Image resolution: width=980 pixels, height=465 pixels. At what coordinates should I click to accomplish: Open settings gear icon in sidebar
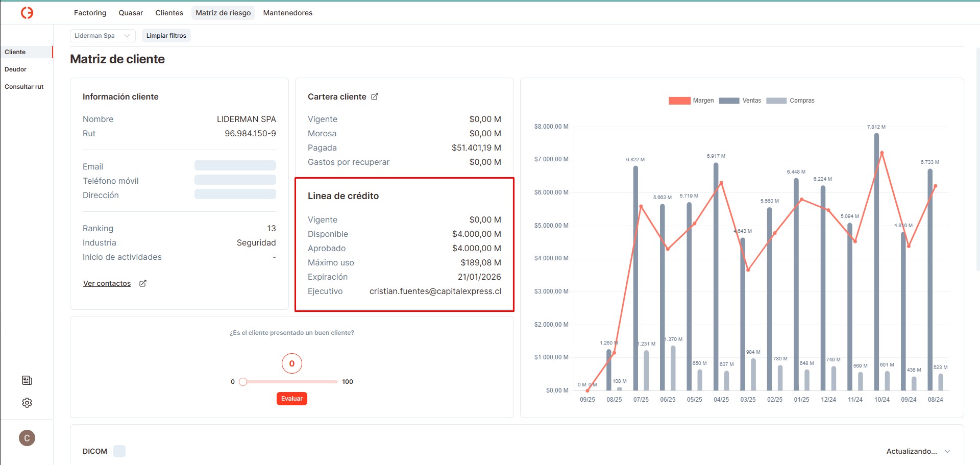tap(27, 403)
